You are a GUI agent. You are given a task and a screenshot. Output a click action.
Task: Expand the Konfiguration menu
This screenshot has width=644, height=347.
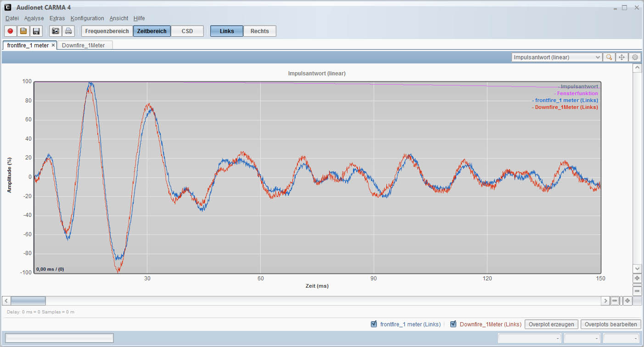click(87, 18)
